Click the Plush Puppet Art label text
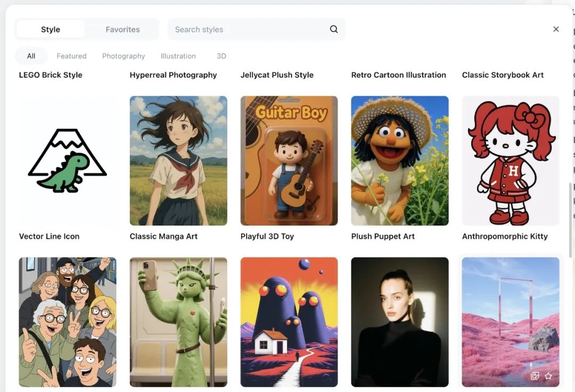 (x=383, y=236)
